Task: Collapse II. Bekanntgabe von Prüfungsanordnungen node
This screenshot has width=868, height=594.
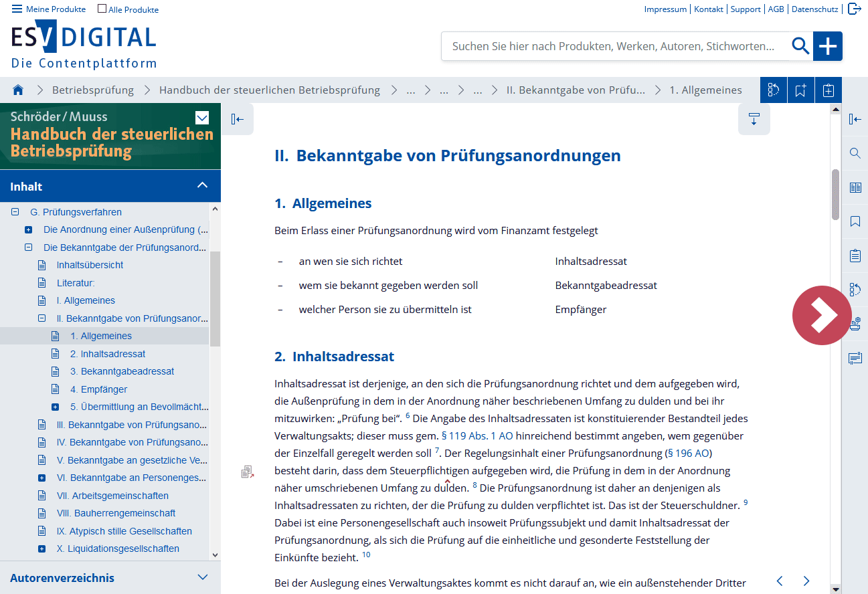Action: tap(41, 318)
